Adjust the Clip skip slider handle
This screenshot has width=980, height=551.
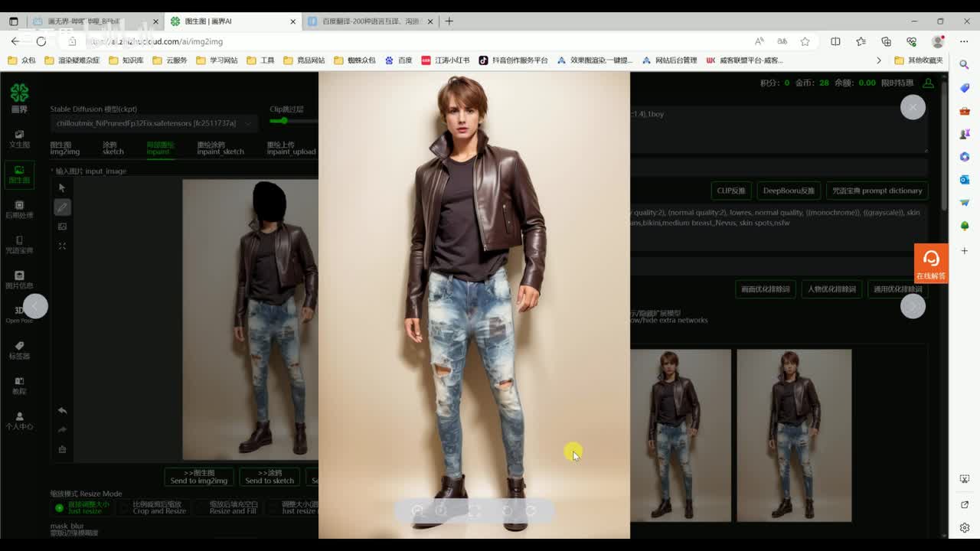tap(284, 121)
